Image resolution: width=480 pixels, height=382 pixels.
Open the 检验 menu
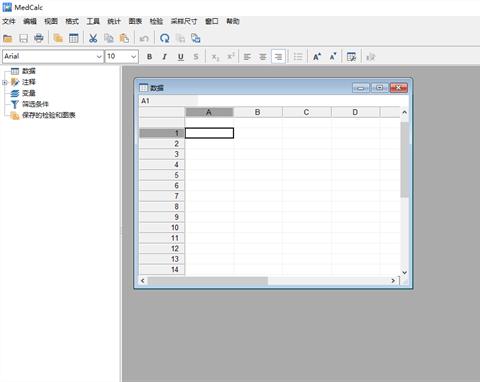tap(156, 21)
